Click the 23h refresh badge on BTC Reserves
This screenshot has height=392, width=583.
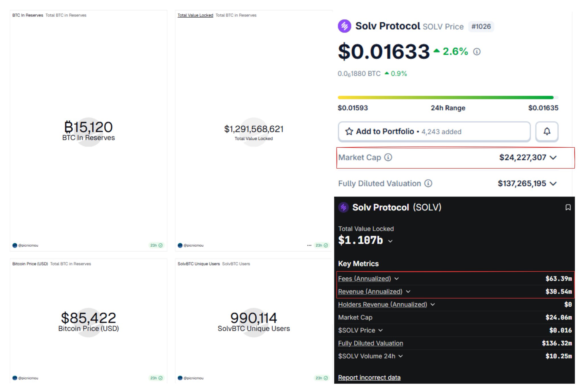(156, 245)
